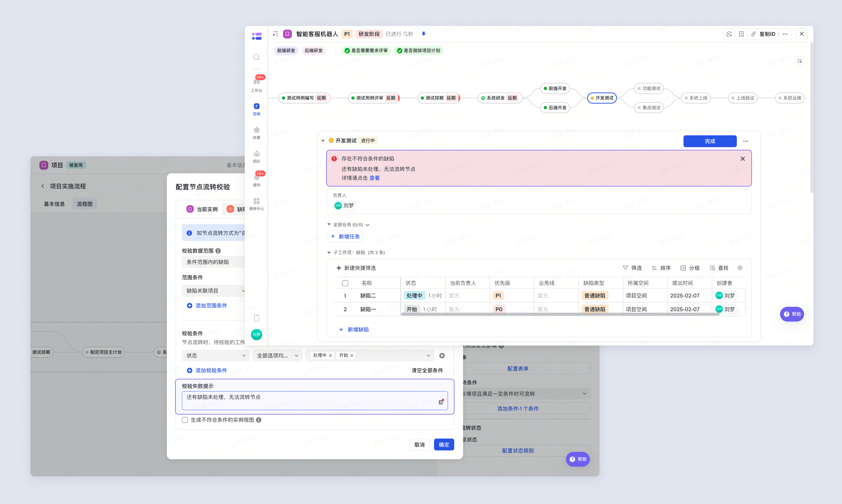Click 取消 in the validation dialog
The width and height of the screenshot is (842, 504).
coord(419,445)
